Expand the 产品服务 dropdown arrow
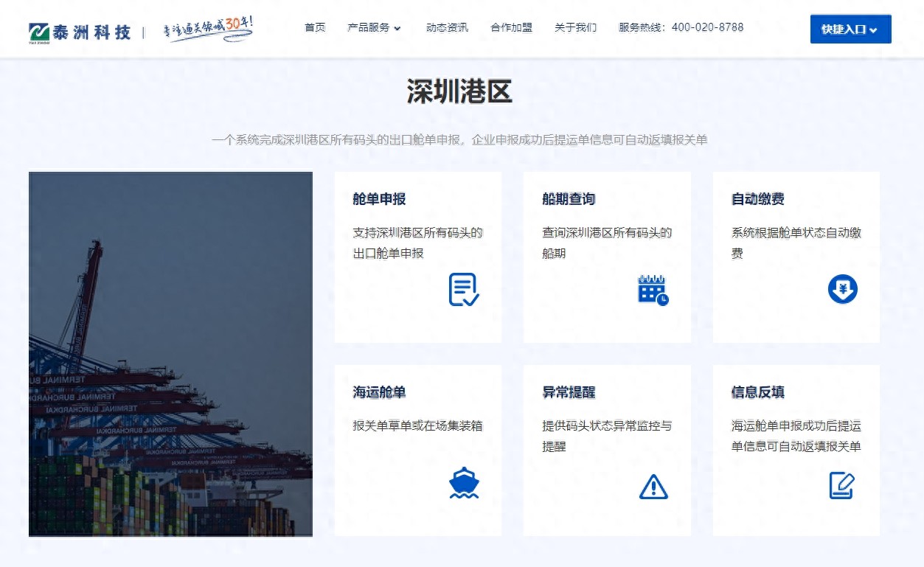Viewport: 924px width, 567px height. (x=397, y=29)
